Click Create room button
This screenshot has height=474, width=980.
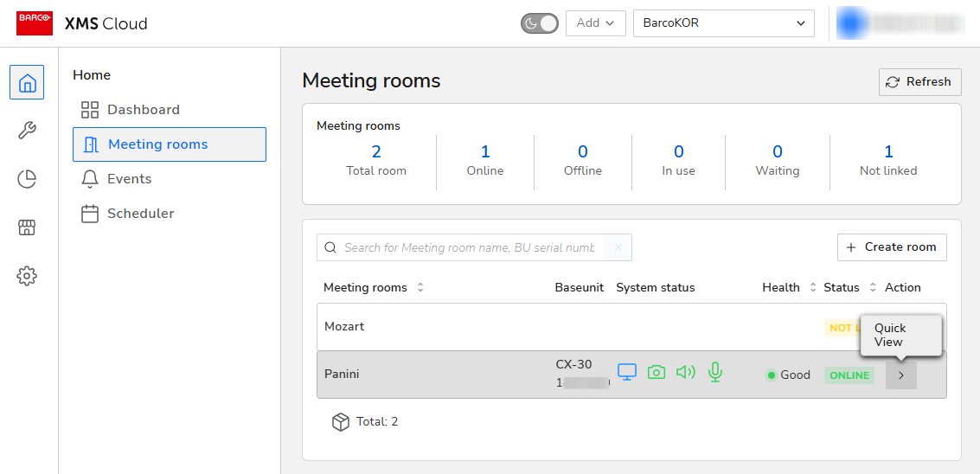pyautogui.click(x=891, y=247)
